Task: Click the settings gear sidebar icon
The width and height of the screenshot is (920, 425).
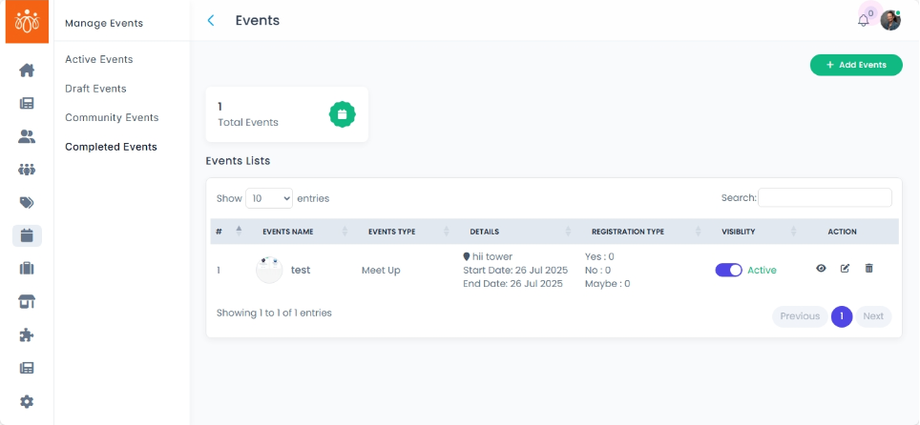Action: coord(27,401)
